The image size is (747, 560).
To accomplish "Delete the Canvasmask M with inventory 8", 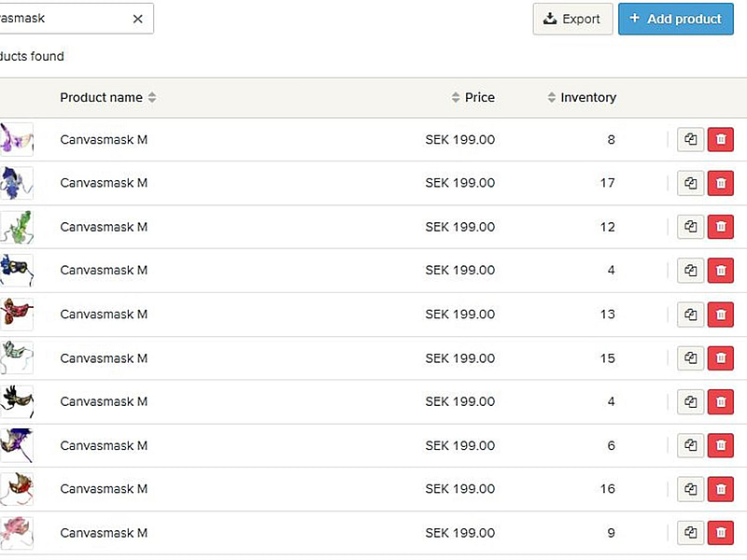I will pos(720,140).
